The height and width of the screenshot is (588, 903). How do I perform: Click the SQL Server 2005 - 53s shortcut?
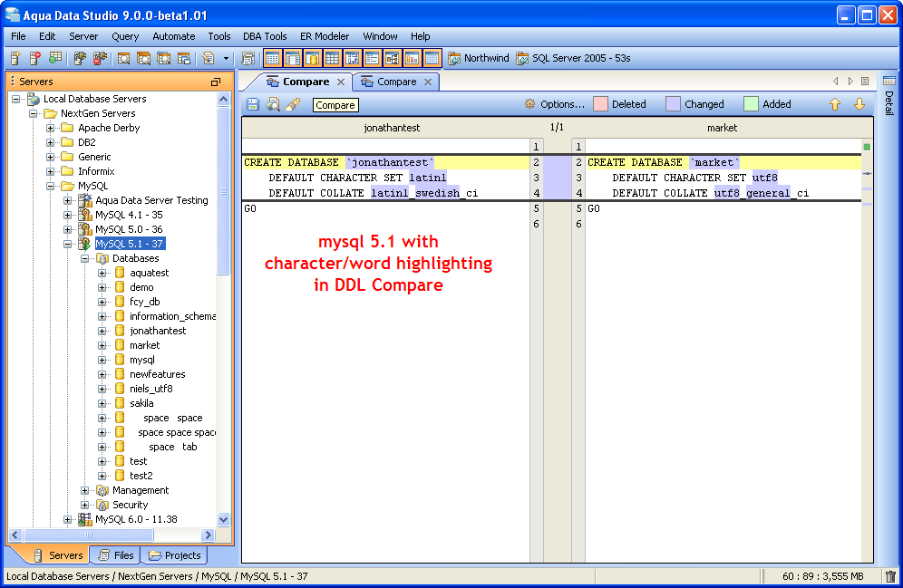573,58
